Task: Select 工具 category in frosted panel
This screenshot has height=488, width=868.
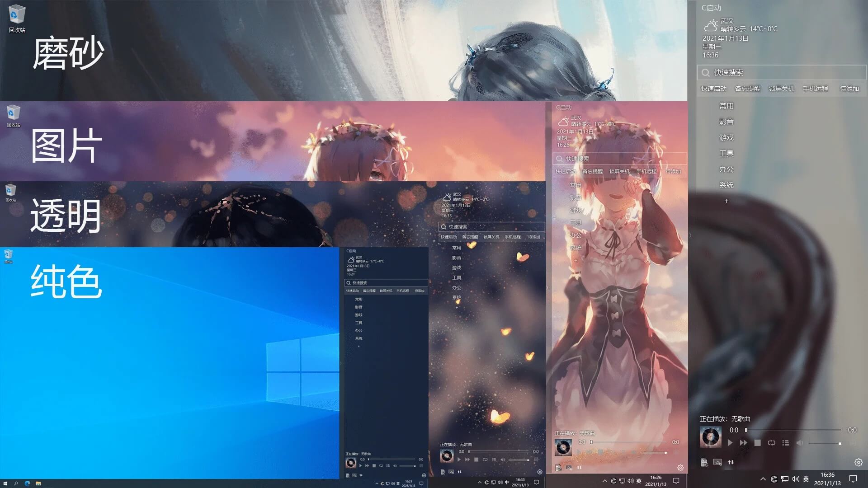Action: [x=726, y=153]
